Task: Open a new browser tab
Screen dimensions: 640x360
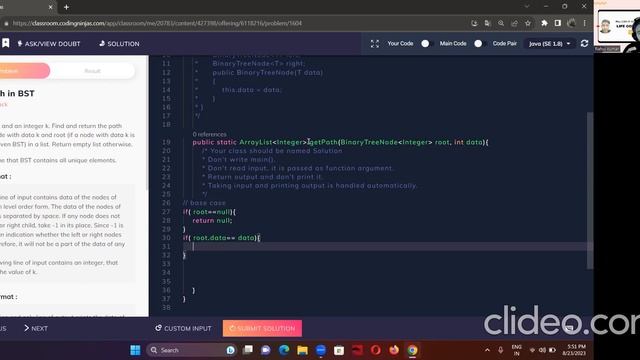Action: [66, 7]
